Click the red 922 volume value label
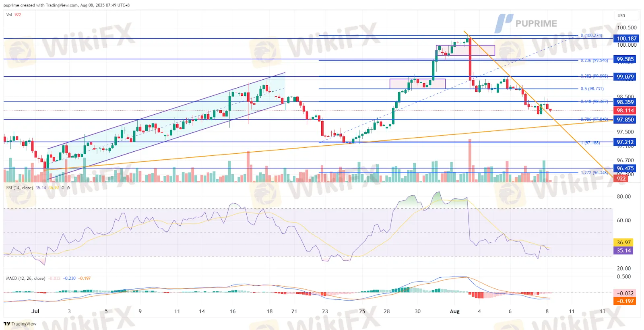The height and width of the screenshot is (330, 644). tap(621, 179)
